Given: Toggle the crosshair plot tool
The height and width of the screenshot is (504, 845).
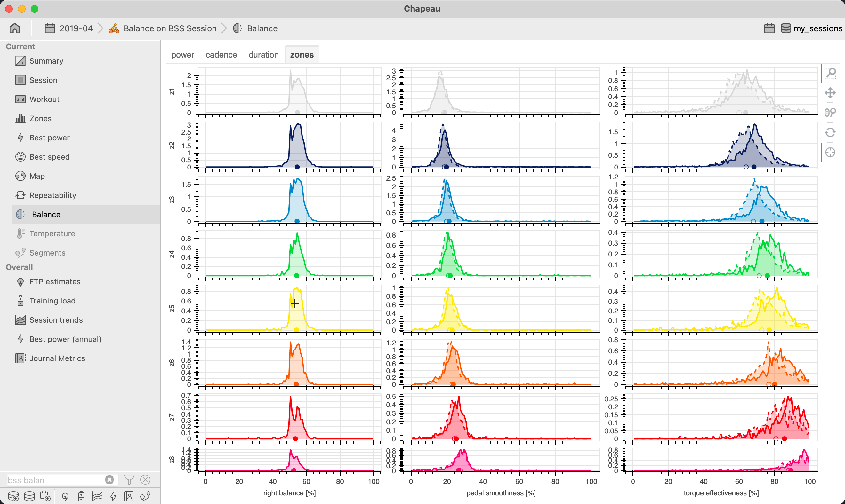Looking at the screenshot, I should (x=830, y=152).
